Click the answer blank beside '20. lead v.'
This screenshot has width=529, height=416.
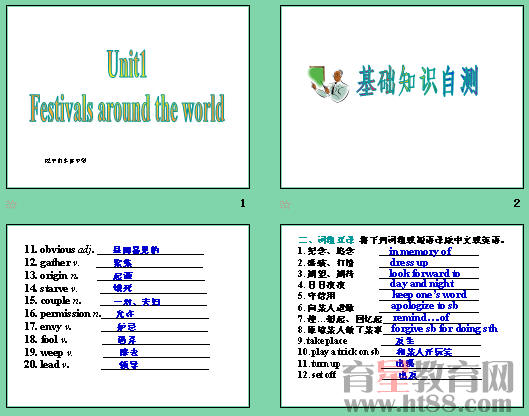point(155,365)
